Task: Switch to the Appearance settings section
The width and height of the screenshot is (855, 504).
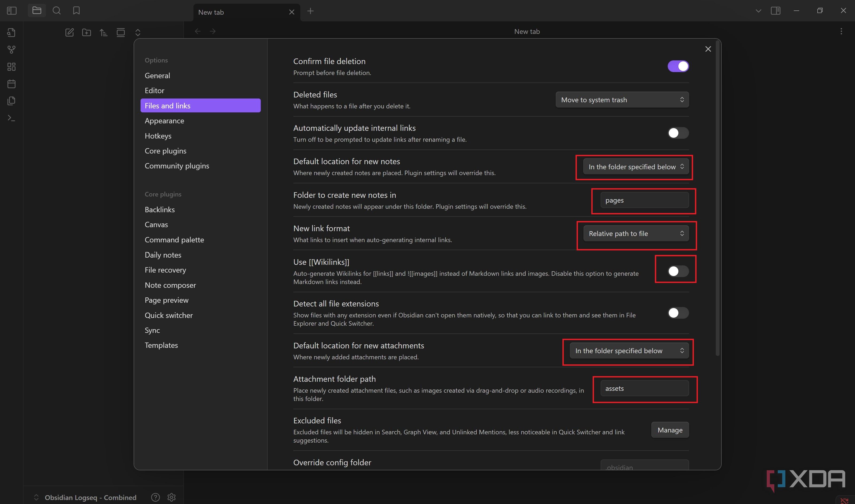Action: click(x=165, y=121)
